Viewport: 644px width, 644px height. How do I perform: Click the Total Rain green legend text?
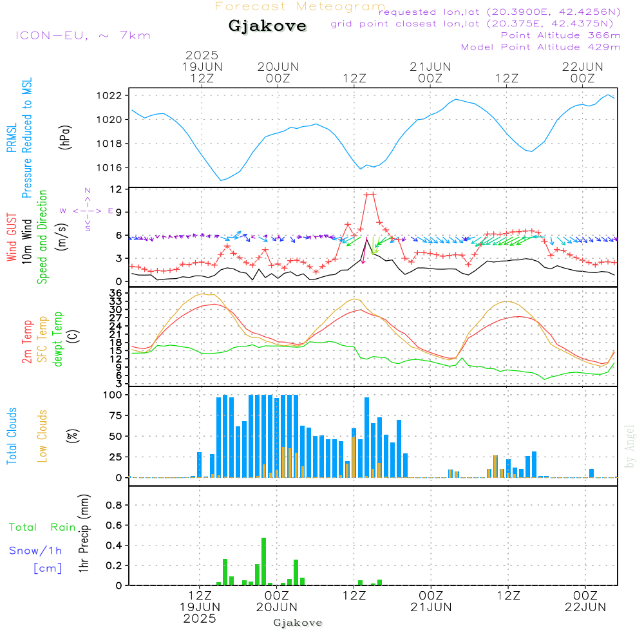click(43, 527)
